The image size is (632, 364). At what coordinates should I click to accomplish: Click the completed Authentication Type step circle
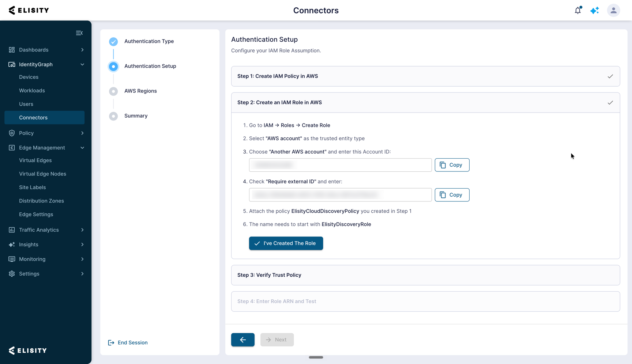(113, 41)
